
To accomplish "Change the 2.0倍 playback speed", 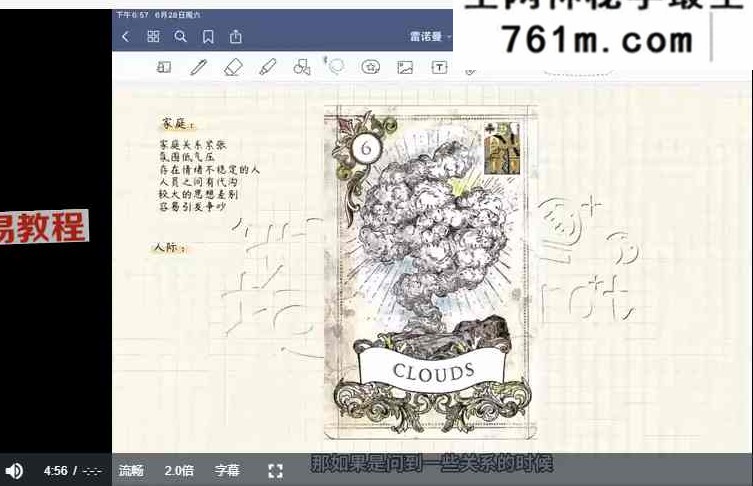I will click(x=179, y=471).
